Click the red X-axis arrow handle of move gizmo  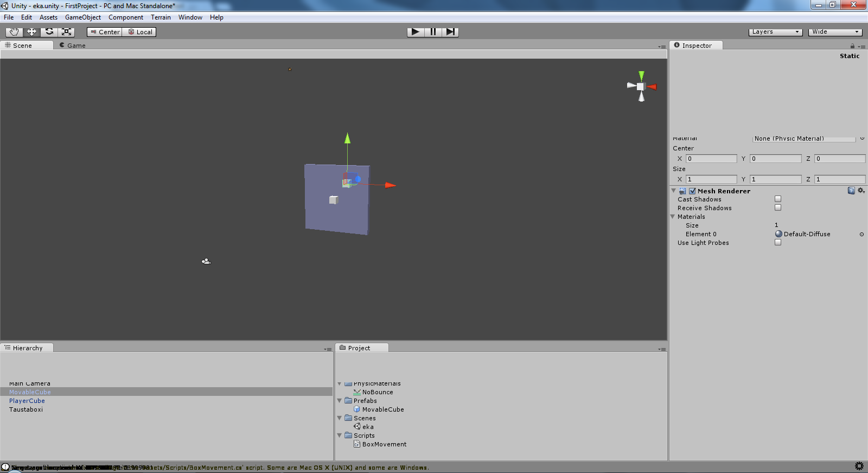point(391,185)
